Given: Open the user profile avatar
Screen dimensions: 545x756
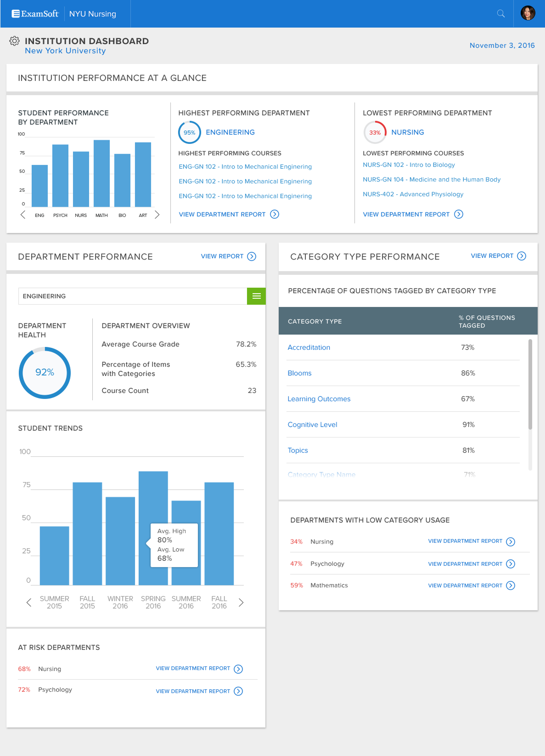Looking at the screenshot, I should (528, 13).
